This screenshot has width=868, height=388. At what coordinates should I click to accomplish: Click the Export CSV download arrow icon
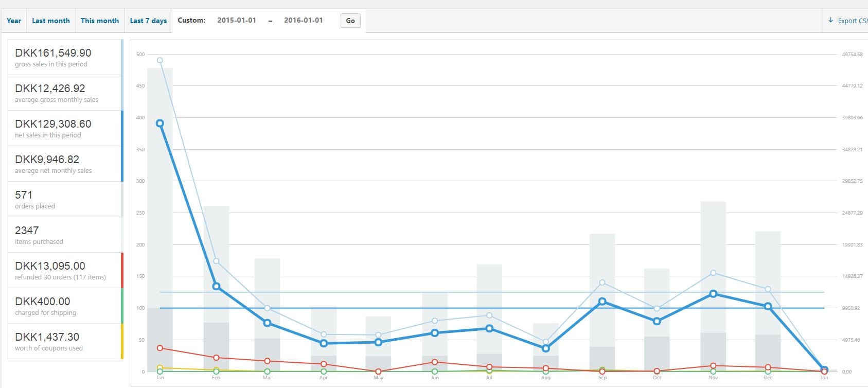point(830,21)
